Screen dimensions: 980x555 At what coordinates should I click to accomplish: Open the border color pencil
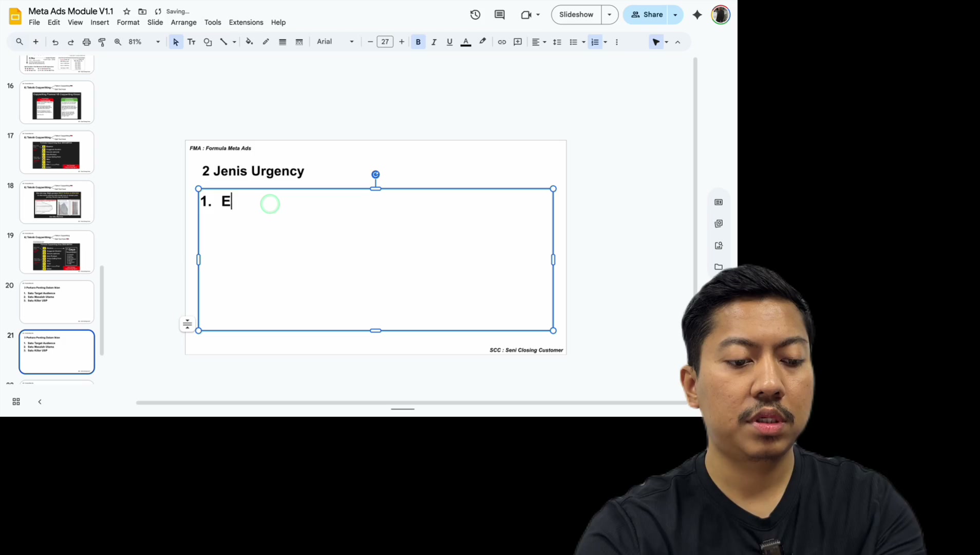266,42
